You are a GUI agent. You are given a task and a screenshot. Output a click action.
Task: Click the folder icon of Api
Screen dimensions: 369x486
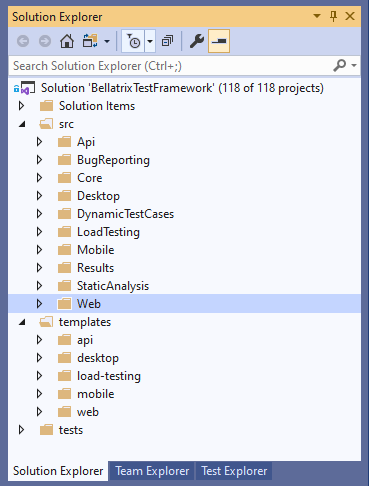pyautogui.click(x=64, y=142)
